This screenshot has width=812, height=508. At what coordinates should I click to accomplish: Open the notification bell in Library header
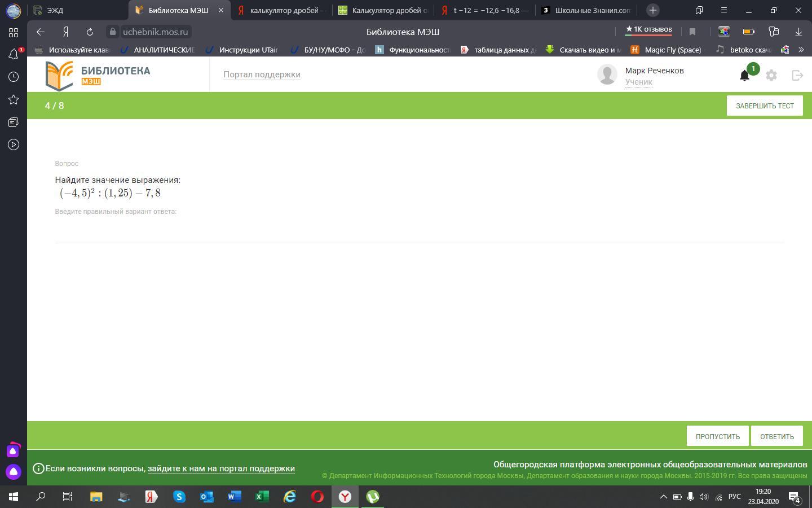(x=744, y=75)
